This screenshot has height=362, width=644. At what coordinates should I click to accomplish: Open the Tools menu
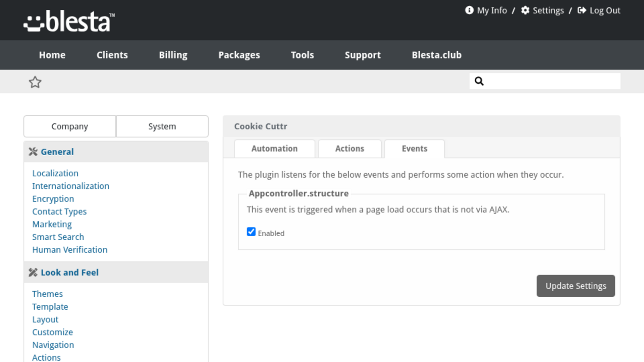coord(302,55)
